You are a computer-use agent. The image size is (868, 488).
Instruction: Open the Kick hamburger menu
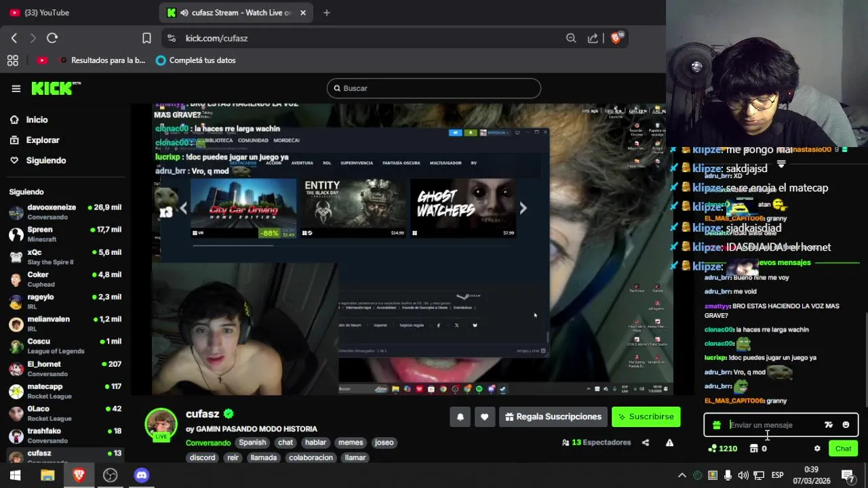coord(16,88)
